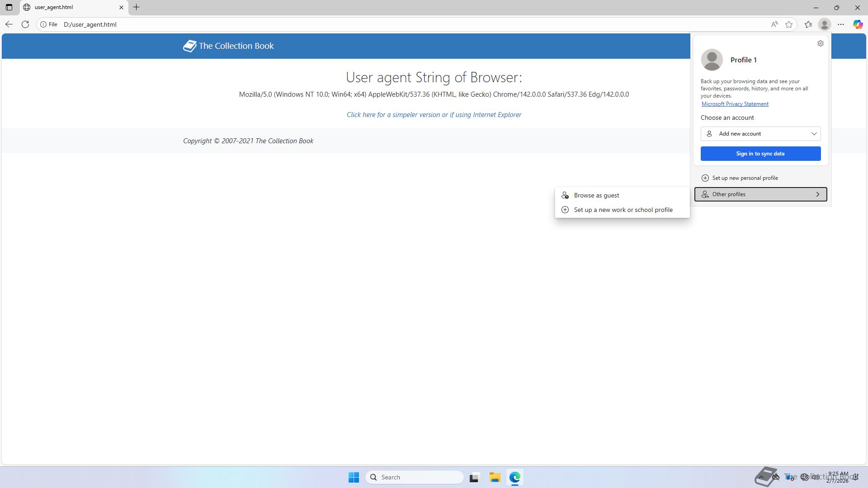Follow the simpeler version link
Viewport: 868px width, 488px height.
(434, 115)
